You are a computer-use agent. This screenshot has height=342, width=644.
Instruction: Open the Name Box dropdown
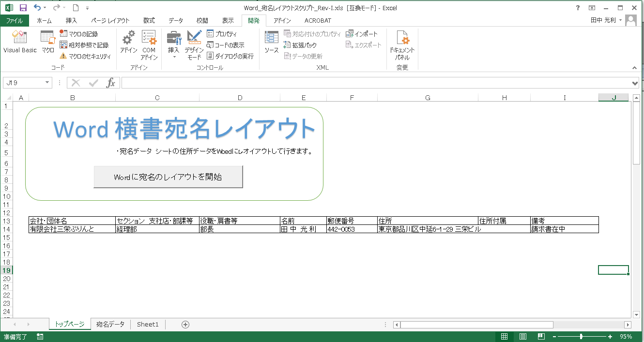[47, 83]
